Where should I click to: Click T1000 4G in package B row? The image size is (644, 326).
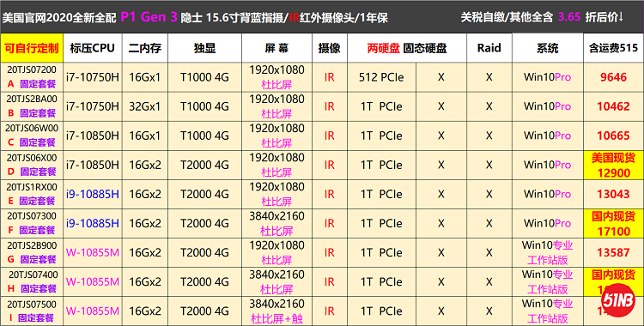tap(204, 106)
